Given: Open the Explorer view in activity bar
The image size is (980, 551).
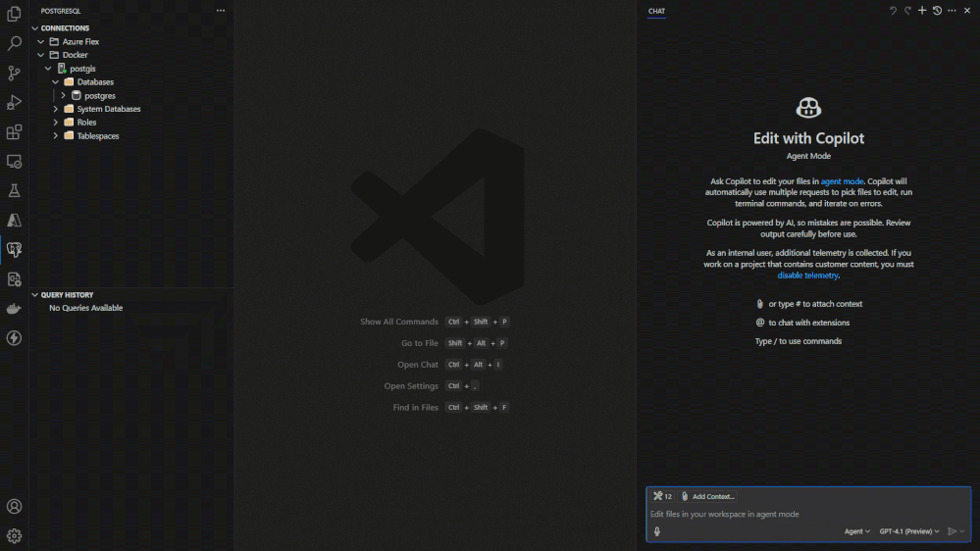Looking at the screenshot, I should click(x=14, y=14).
